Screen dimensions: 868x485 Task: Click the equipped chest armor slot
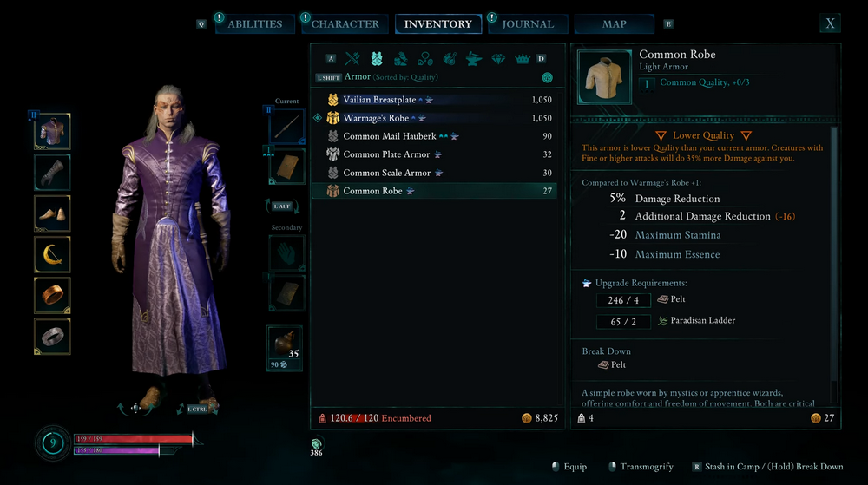52,132
